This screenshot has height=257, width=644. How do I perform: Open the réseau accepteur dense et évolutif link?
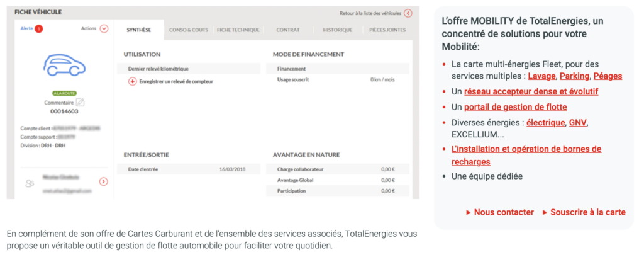click(531, 92)
